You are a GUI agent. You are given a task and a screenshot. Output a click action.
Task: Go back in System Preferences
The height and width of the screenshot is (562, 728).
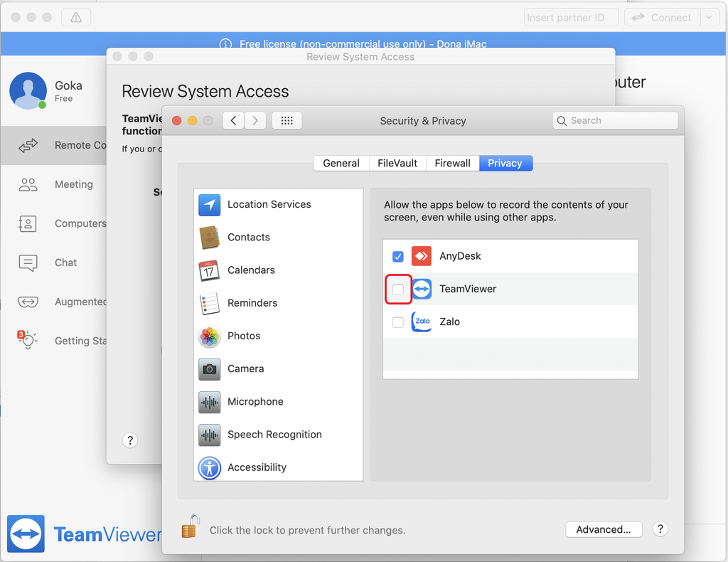tap(233, 121)
